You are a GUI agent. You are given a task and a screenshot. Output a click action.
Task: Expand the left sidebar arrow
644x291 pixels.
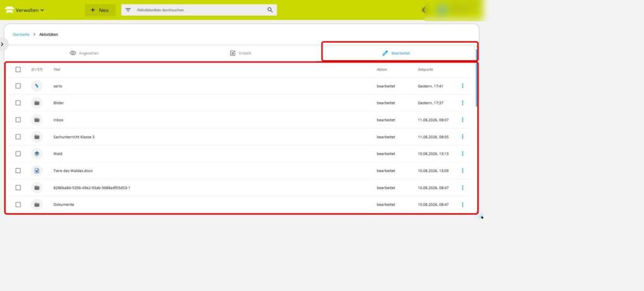pyautogui.click(x=3, y=44)
